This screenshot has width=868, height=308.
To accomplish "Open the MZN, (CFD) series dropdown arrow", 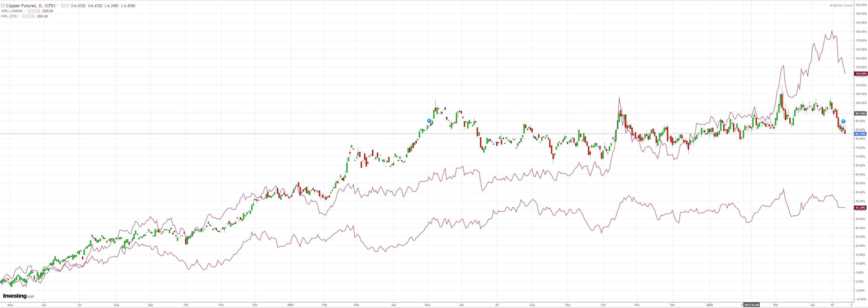I will [x=19, y=16].
